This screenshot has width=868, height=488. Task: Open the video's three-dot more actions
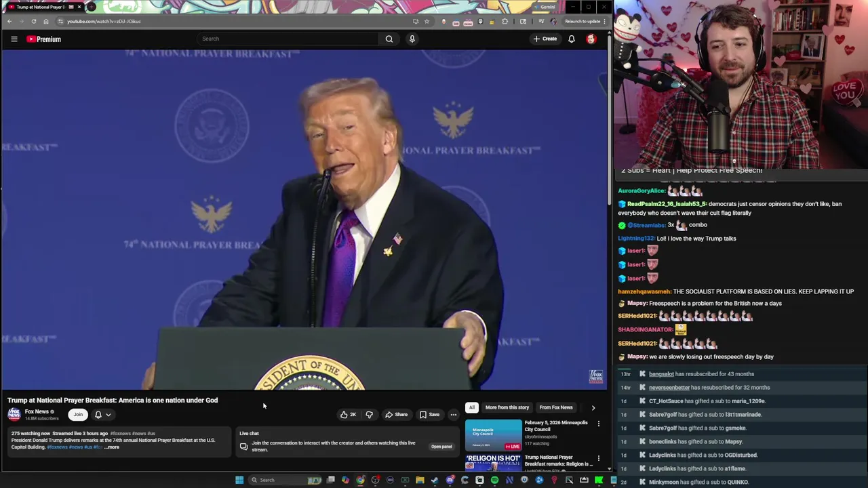pyautogui.click(x=454, y=414)
